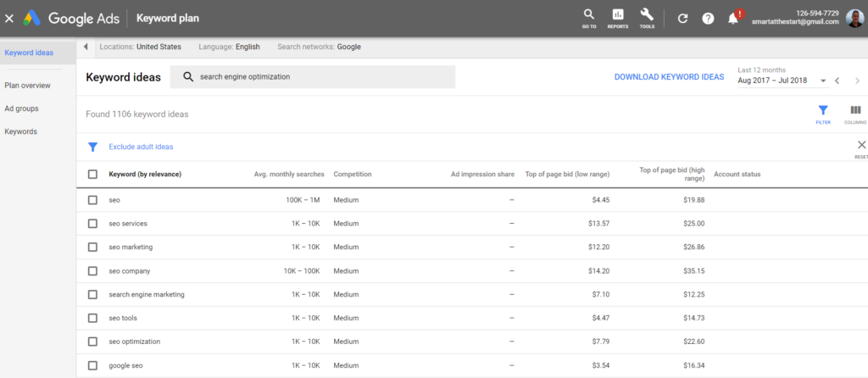This screenshot has width=868, height=378.
Task: Click the "seo company" keyword text
Action: pos(130,271)
